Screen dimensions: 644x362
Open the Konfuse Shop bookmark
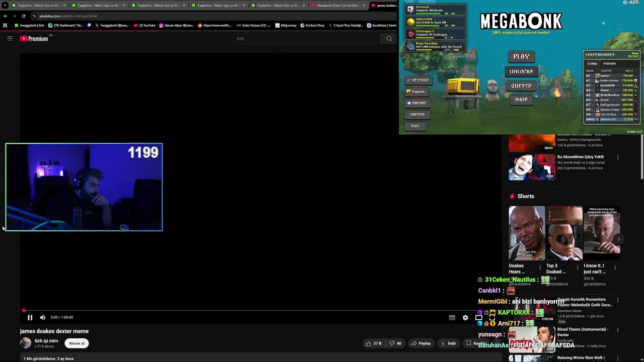pos(312,25)
